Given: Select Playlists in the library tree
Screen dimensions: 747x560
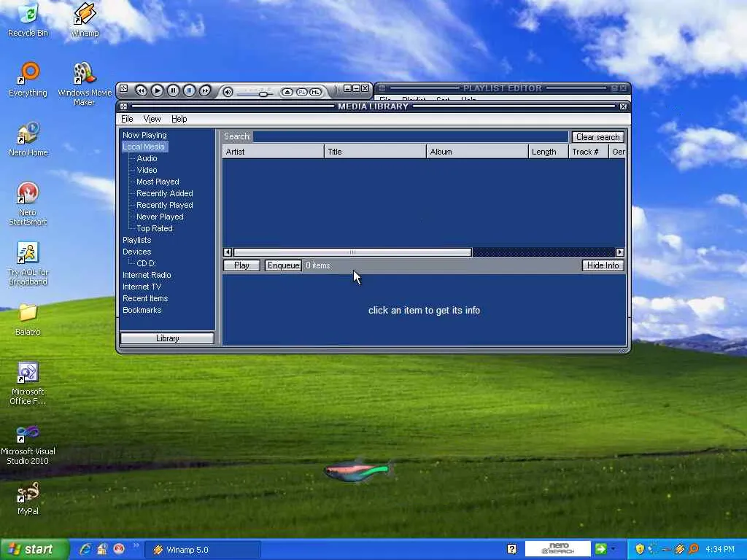Looking at the screenshot, I should pyautogui.click(x=136, y=240).
